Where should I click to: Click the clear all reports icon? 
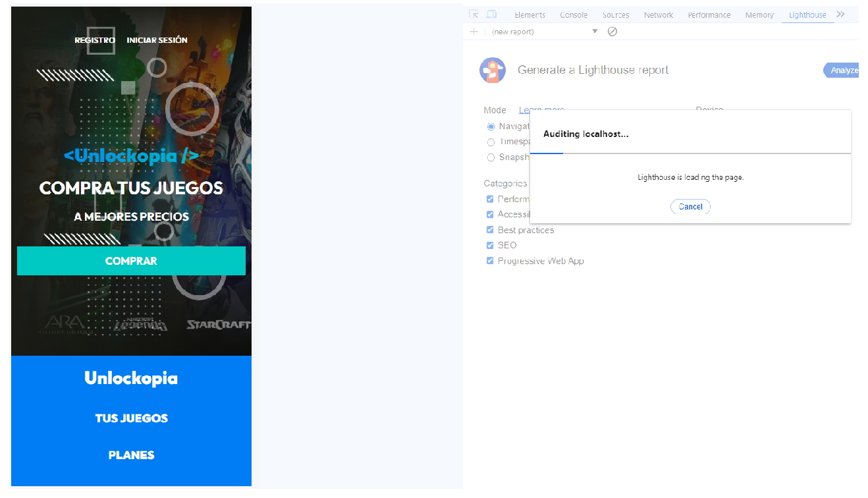coord(612,32)
